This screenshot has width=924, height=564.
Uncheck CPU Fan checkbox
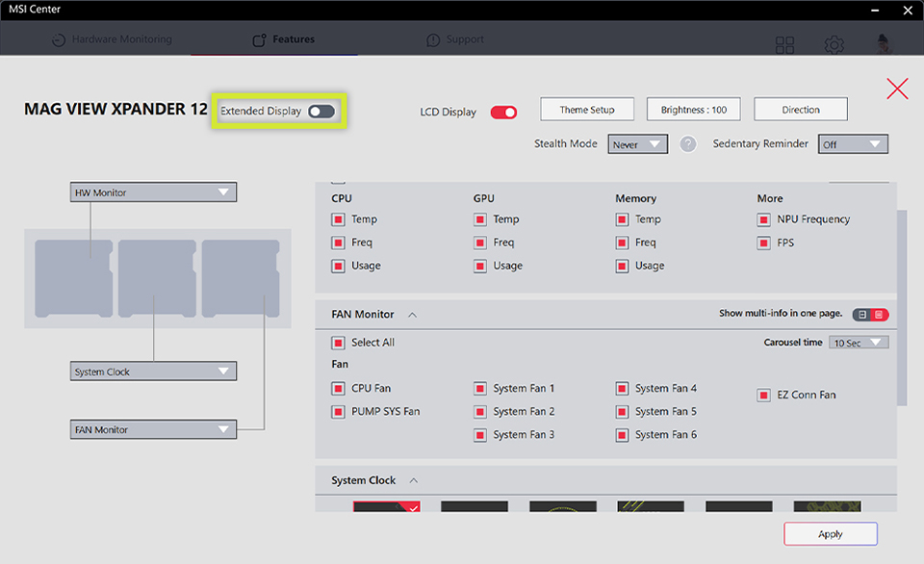coord(338,389)
